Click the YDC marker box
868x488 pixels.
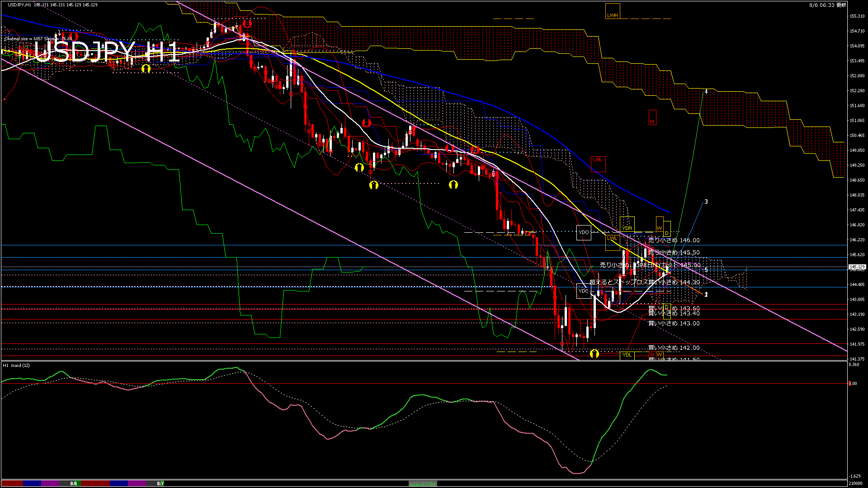tap(584, 291)
